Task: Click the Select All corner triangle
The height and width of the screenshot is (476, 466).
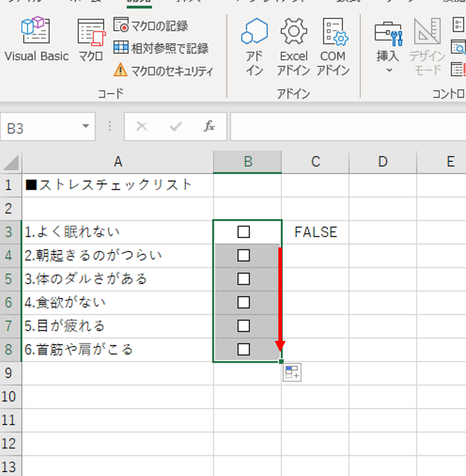Action: pos(11,163)
